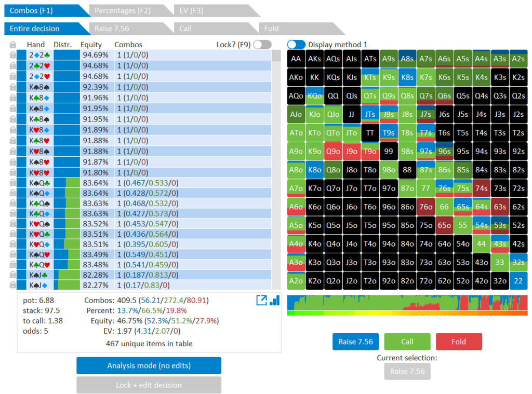The height and width of the screenshot is (394, 532).
Task: Click the range distribution strategy bar chart
Action: point(407,303)
